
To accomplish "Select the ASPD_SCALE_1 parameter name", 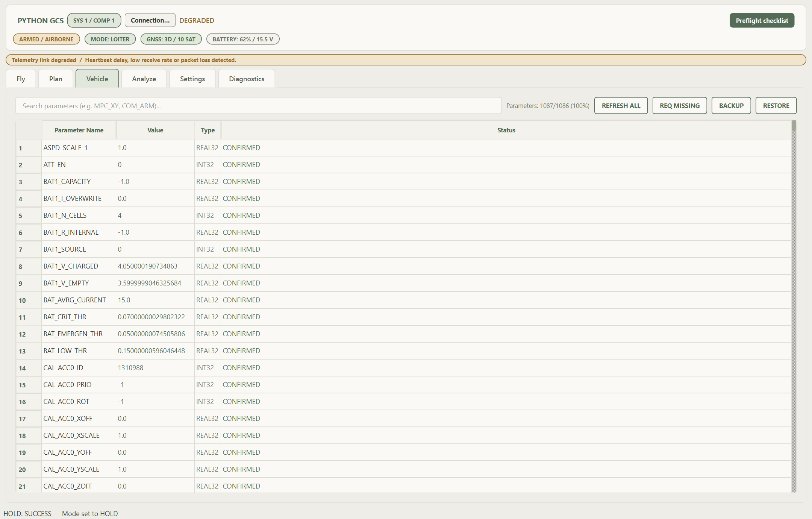I will tap(65, 148).
